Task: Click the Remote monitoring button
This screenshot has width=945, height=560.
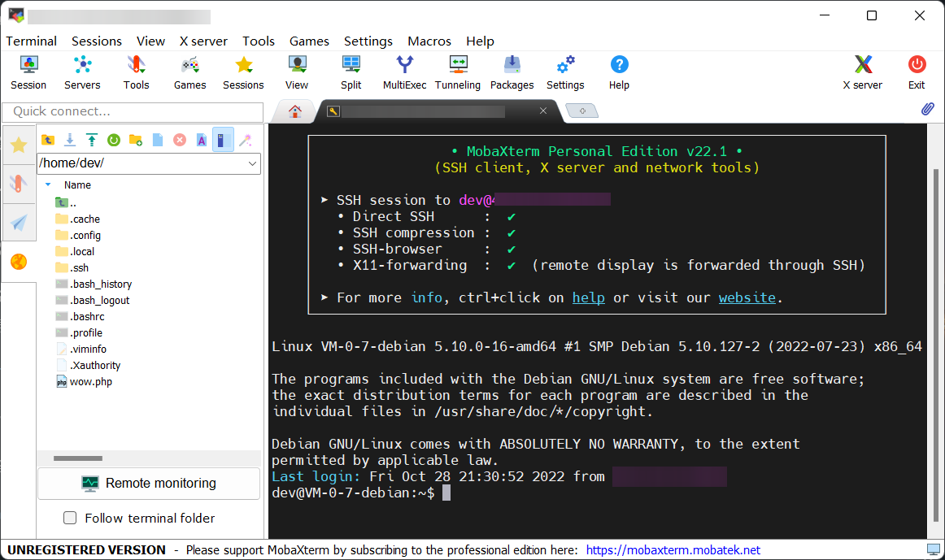Action: click(x=149, y=483)
